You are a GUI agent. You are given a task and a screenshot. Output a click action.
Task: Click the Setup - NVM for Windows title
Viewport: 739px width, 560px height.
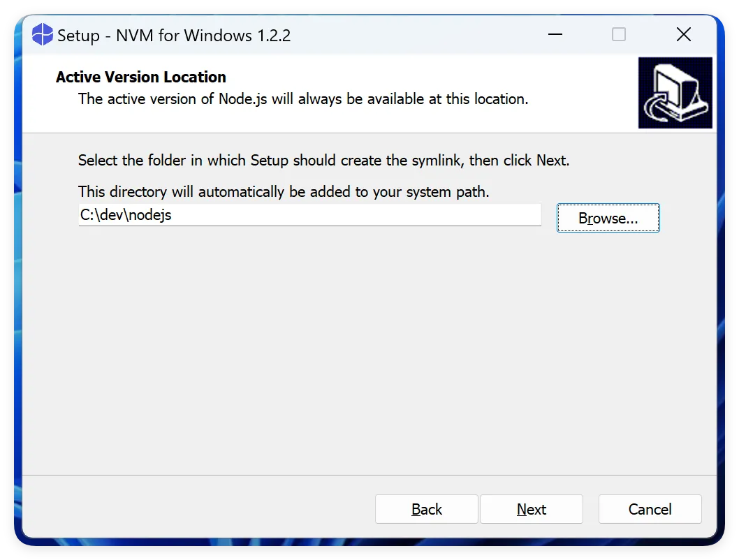pos(174,36)
